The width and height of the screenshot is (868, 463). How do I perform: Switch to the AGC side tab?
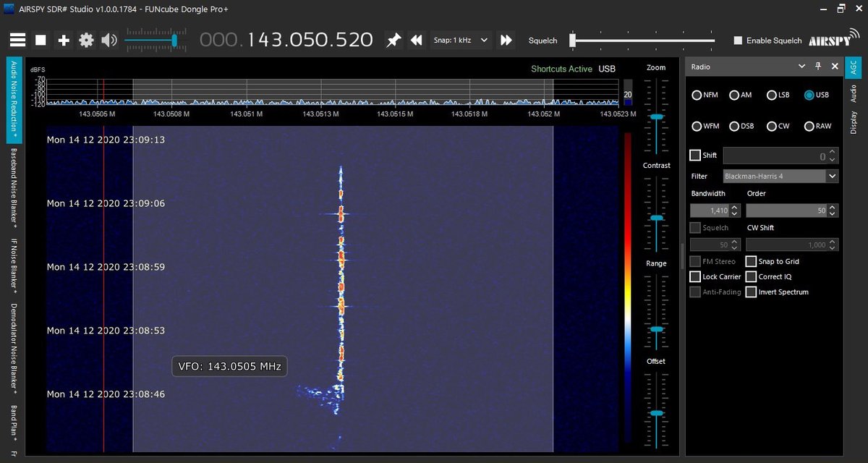click(853, 67)
